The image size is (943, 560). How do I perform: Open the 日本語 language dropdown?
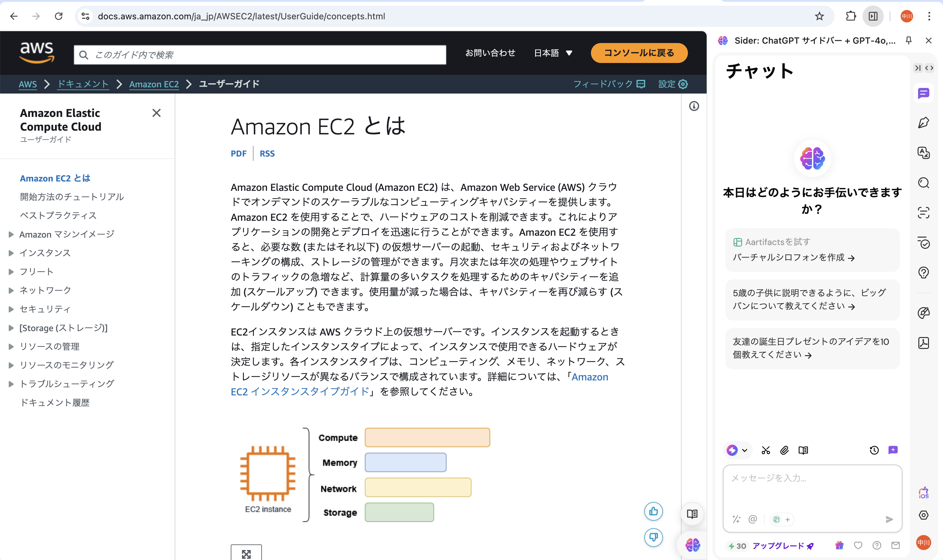click(x=553, y=53)
